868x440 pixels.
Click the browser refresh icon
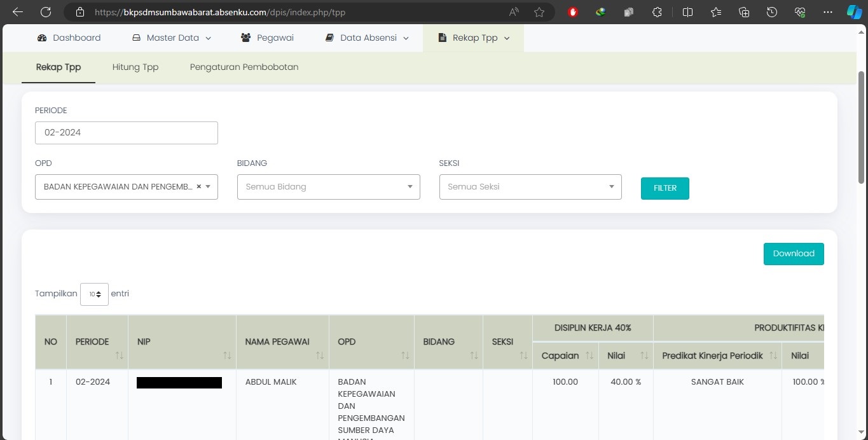(46, 12)
